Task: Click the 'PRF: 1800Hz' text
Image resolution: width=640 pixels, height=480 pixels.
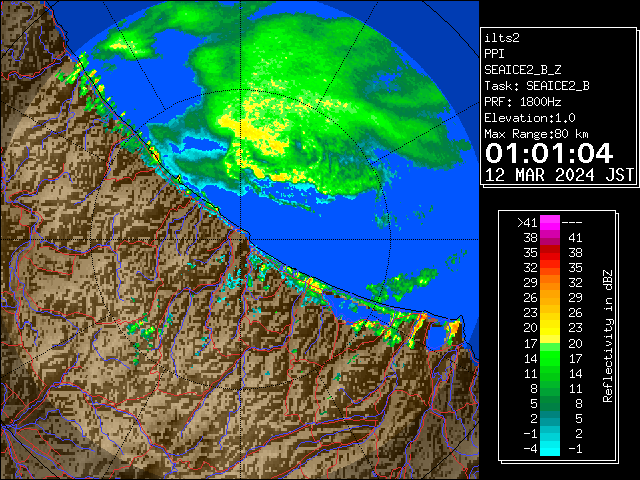Action: tap(523, 102)
